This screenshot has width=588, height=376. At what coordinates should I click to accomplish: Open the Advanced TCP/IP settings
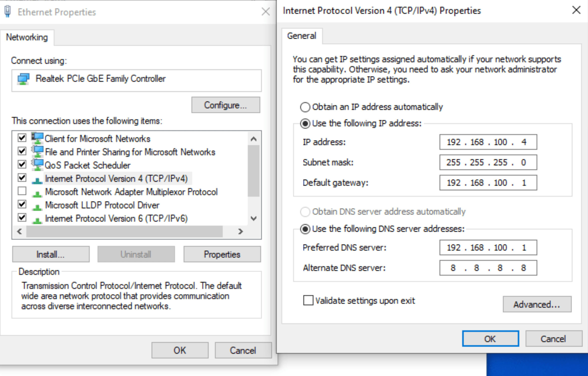537,304
